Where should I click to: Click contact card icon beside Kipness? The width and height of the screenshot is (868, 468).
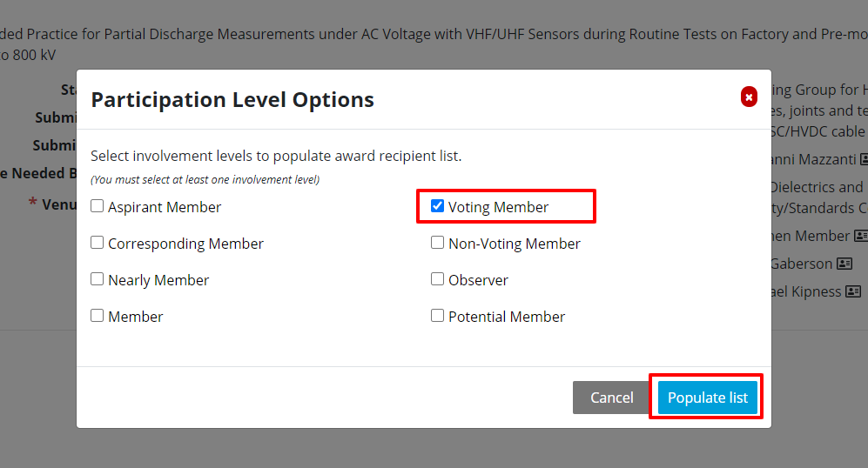(x=853, y=291)
